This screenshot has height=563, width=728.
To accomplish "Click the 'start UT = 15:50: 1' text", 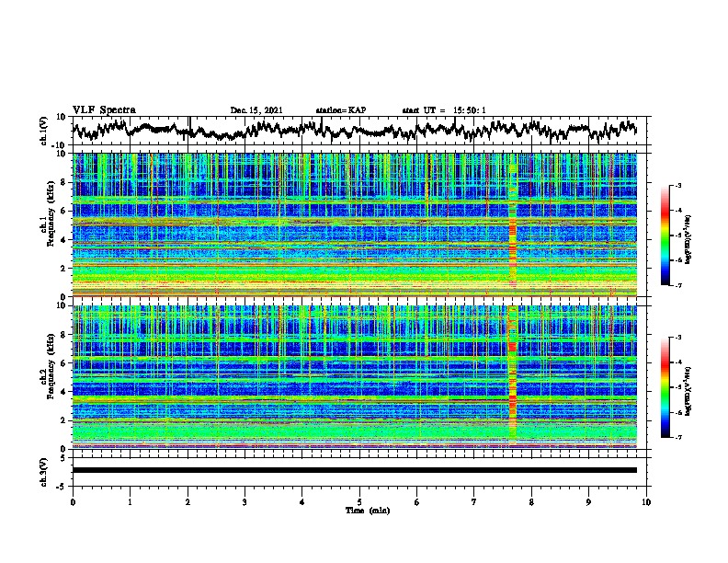I will pyautogui.click(x=444, y=110).
